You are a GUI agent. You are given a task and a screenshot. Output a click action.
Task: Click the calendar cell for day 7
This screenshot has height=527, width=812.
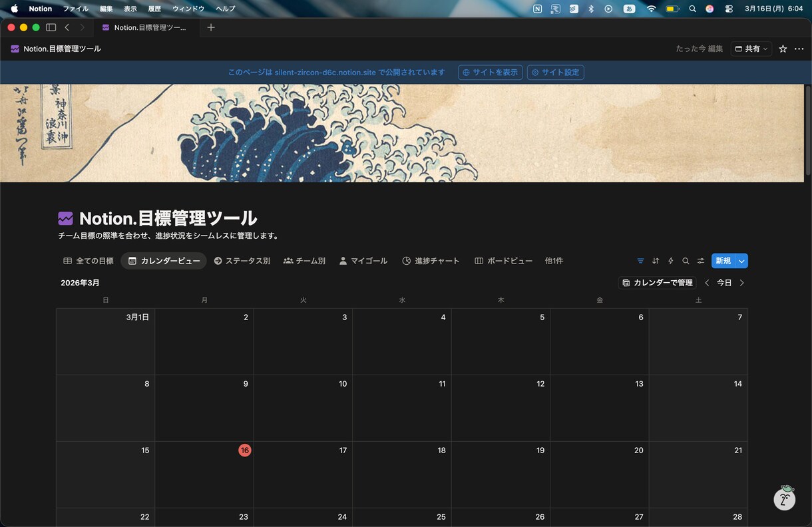point(698,341)
